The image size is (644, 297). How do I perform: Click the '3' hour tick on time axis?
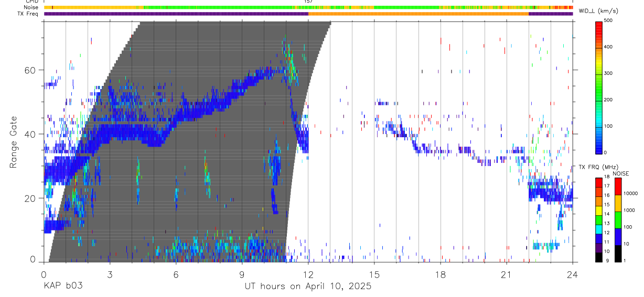coord(110,274)
